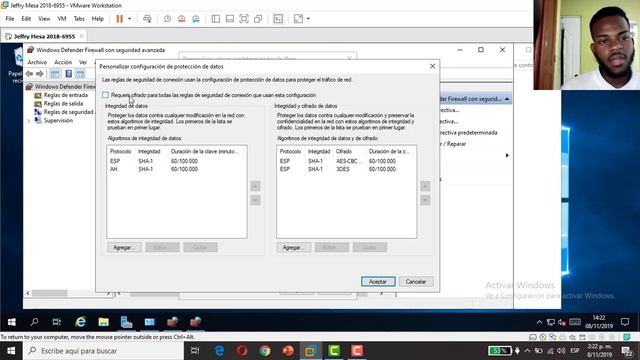This screenshot has height=360, width=640.
Task: Toggle the VMware library sidebar icon
Action: click(x=216, y=19)
